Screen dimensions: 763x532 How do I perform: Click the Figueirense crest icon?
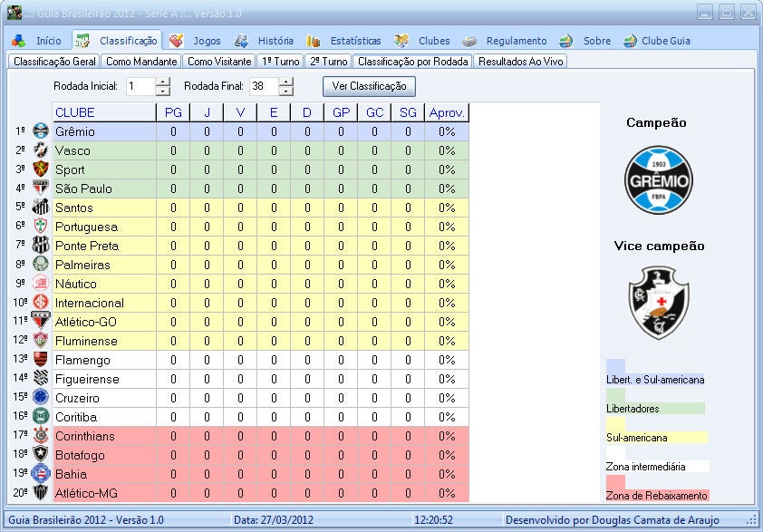(41, 378)
